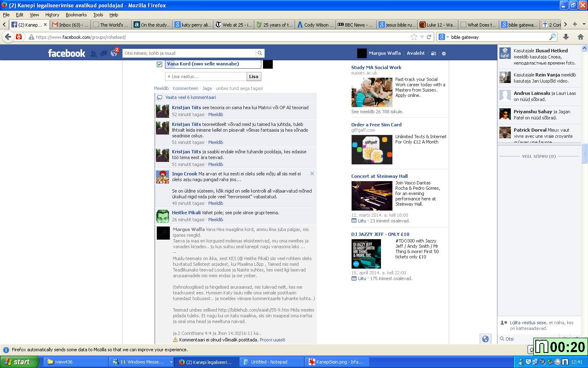Switch to the Inbox (63) Gmail tab
The image size is (588, 368).
70,25
